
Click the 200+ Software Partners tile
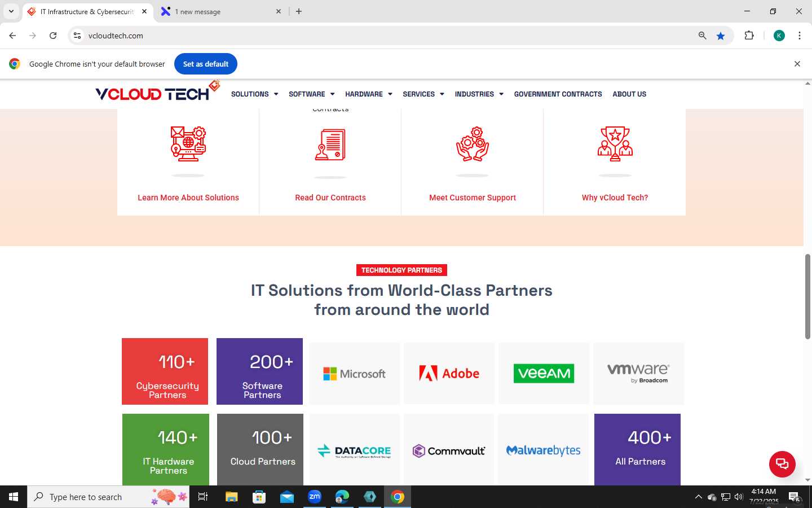(259, 371)
